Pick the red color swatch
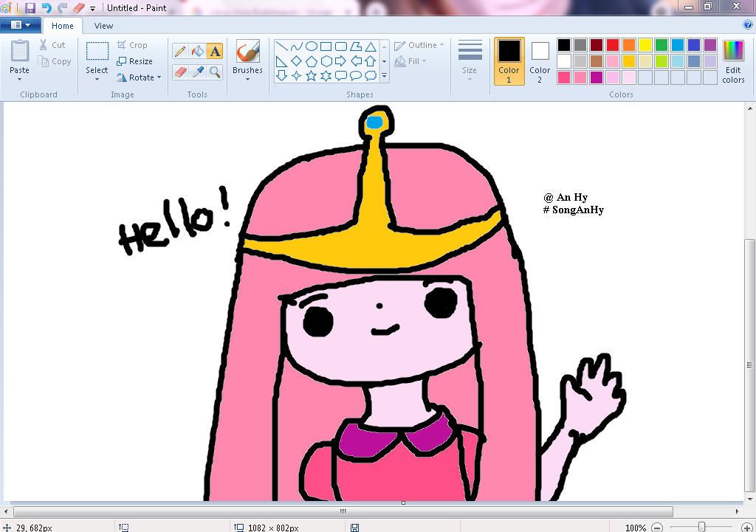The height and width of the screenshot is (532, 756). tap(612, 45)
